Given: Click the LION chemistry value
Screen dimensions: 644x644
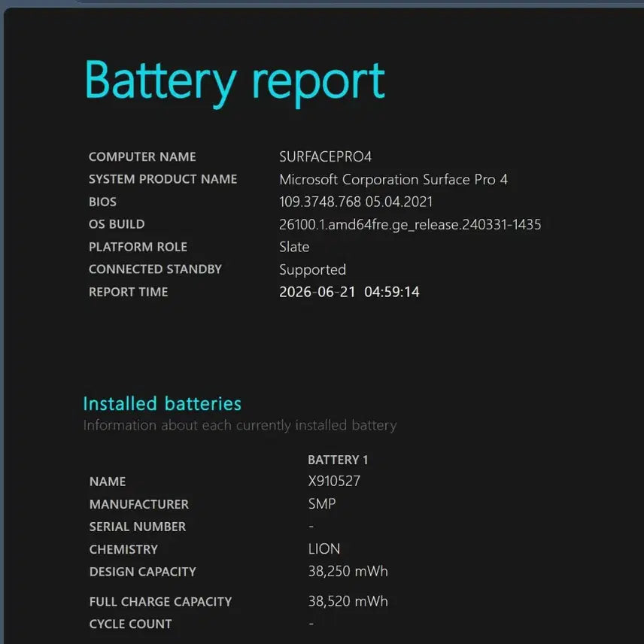Looking at the screenshot, I should [324, 548].
